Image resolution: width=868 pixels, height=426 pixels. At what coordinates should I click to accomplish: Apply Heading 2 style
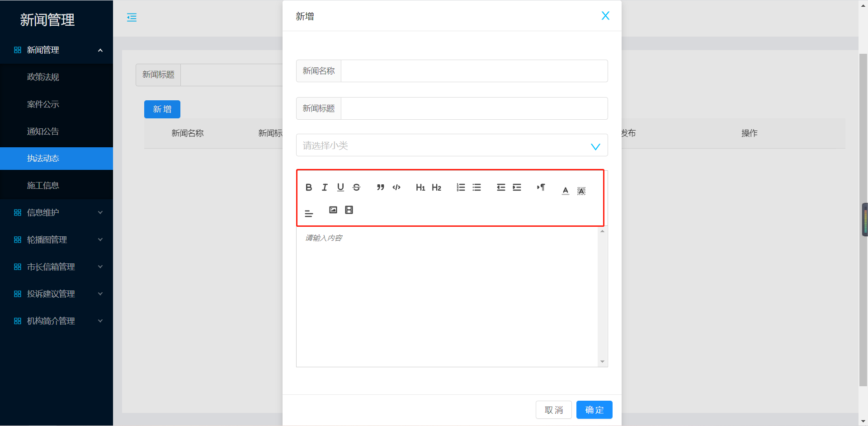click(436, 187)
